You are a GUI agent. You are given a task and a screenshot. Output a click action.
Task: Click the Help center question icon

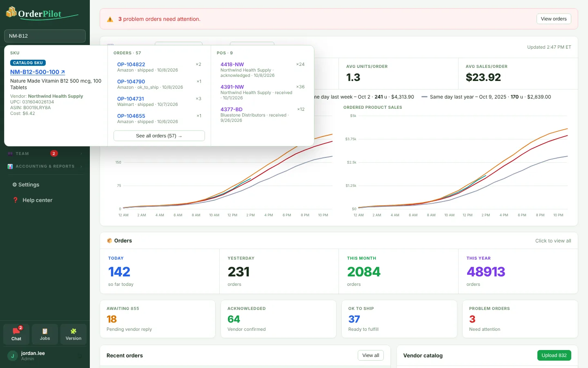[x=16, y=200]
